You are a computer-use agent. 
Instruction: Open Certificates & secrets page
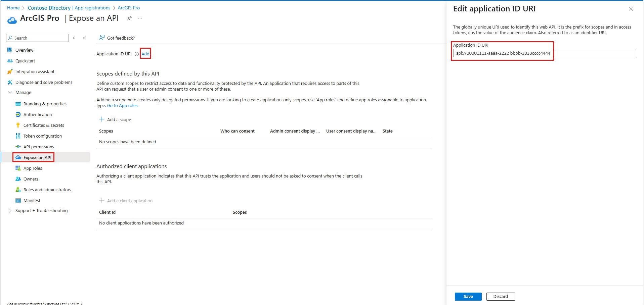pos(44,125)
